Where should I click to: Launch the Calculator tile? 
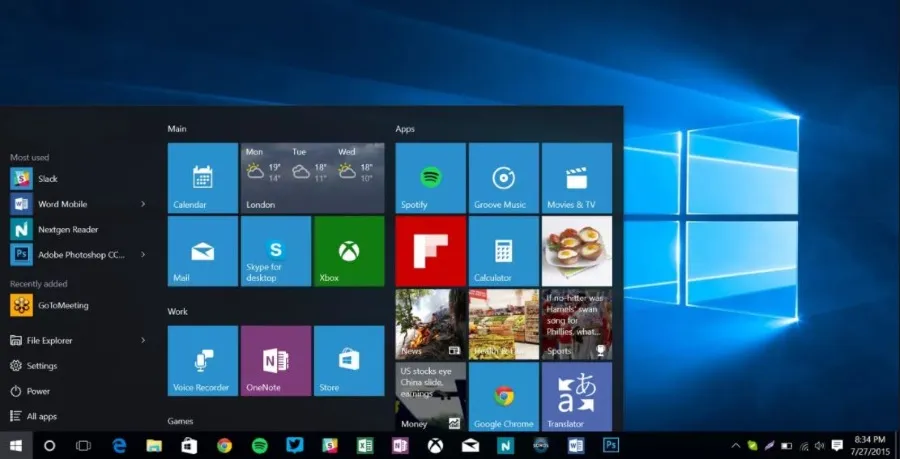504,251
